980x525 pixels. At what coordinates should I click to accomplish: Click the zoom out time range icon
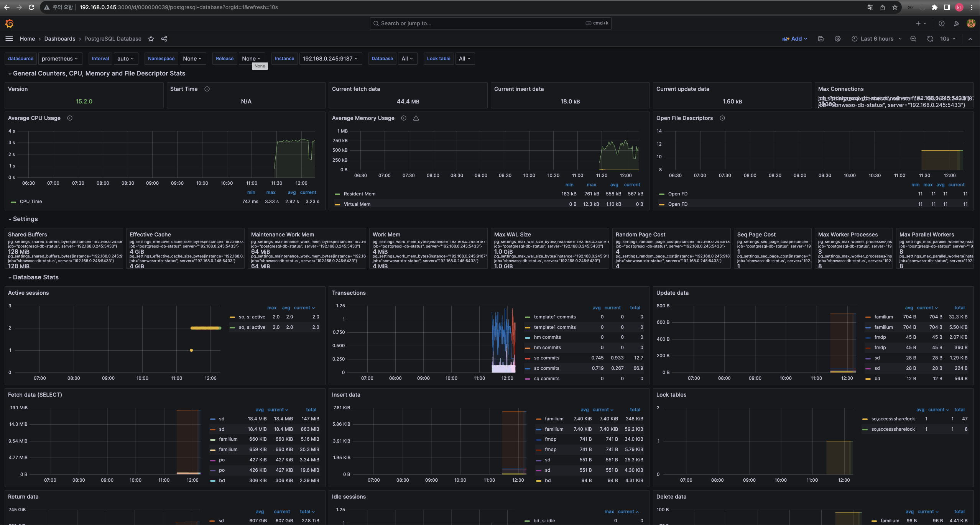pos(913,39)
